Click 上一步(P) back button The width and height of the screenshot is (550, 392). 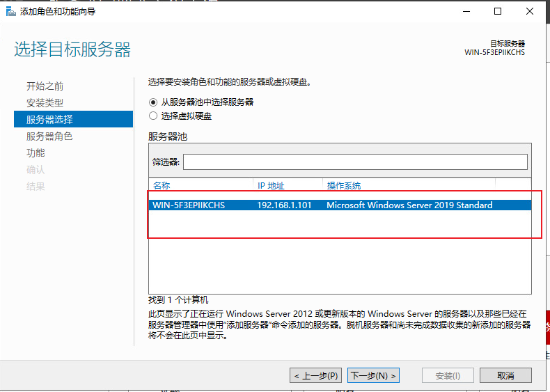tap(315, 375)
